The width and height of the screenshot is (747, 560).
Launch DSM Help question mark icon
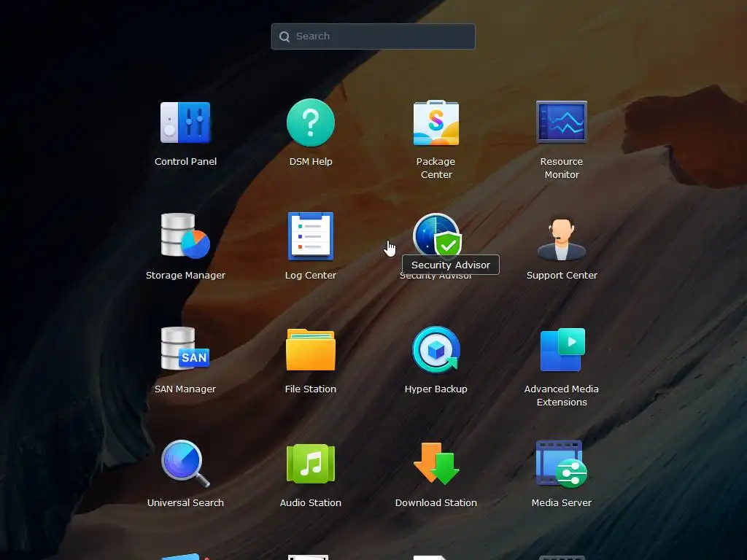311,122
